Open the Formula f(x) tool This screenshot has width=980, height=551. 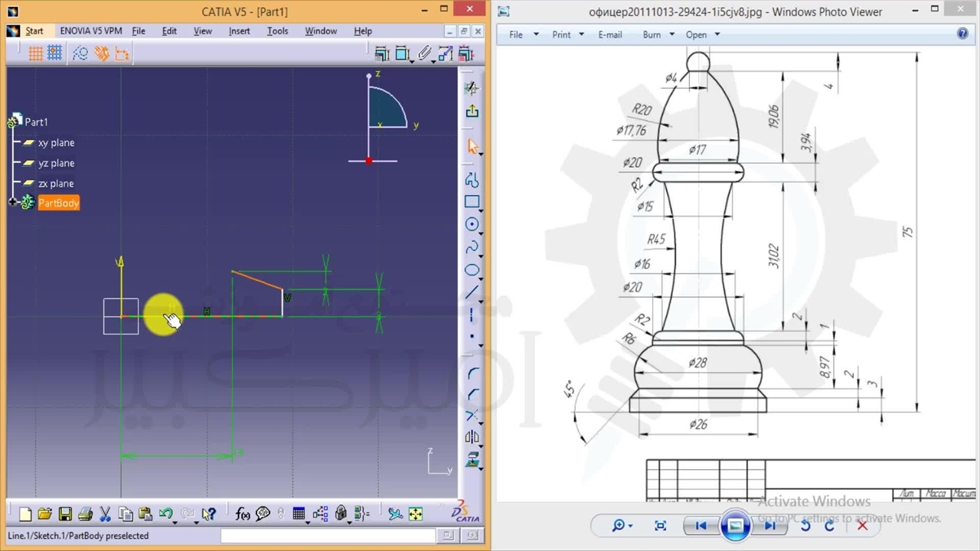[x=243, y=514]
